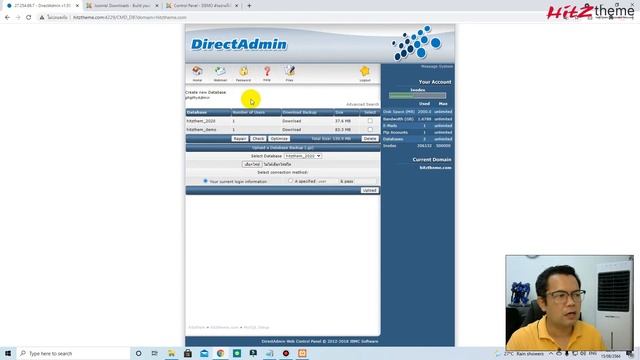The height and width of the screenshot is (360, 640).
Task: Select checkbox for hitzthem_2020 database
Action: (x=370, y=121)
